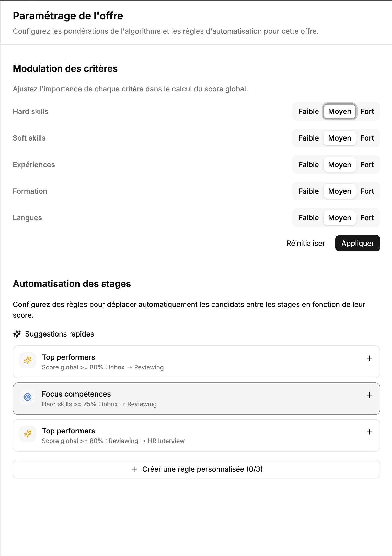Screen dimensions: 392x556
Task: Set Soft skills weight to Faible
Action: 308,138
